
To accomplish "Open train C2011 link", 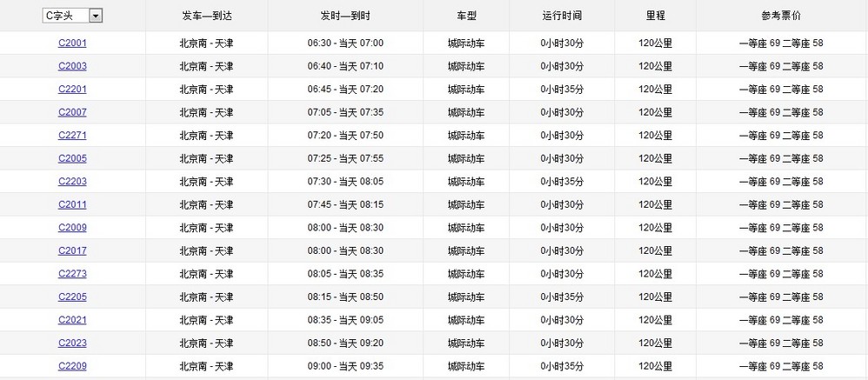I will [x=72, y=204].
